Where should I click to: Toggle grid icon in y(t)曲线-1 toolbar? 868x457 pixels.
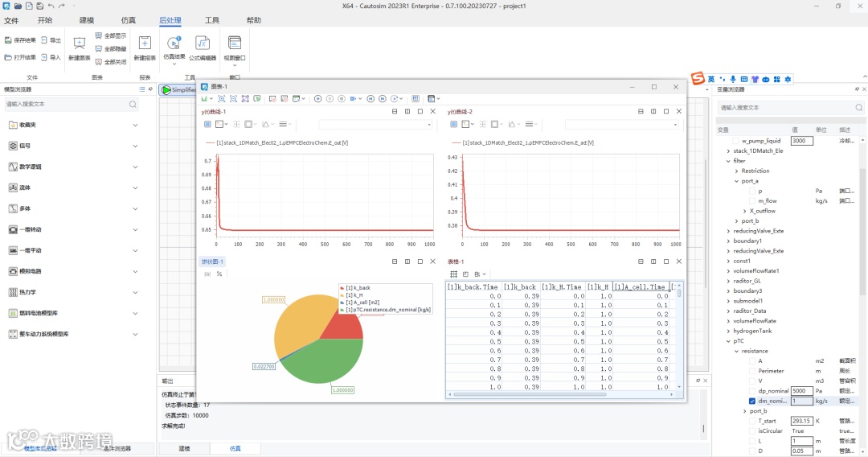207,124
